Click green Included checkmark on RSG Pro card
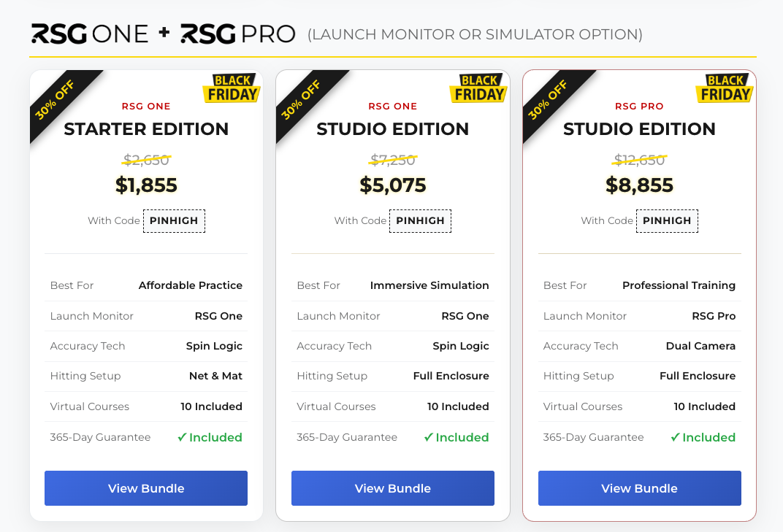 point(676,437)
